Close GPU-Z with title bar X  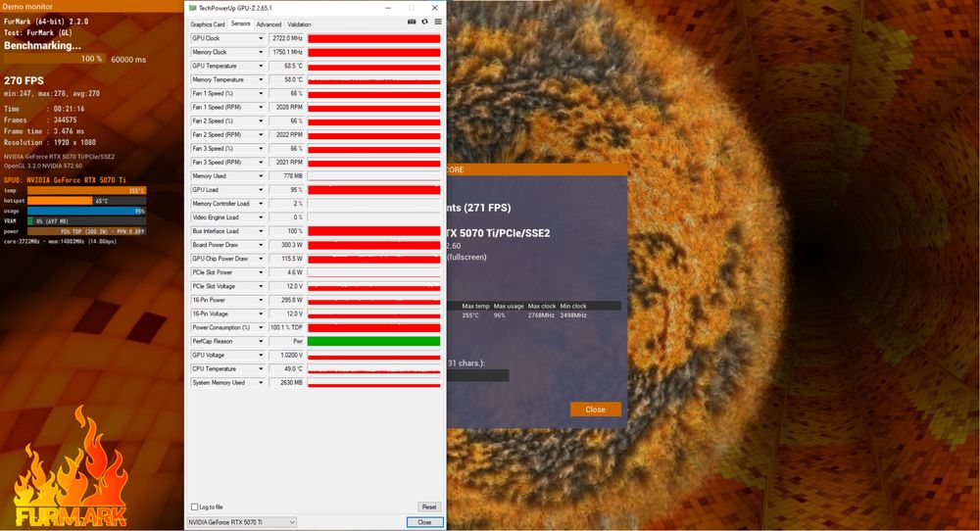(x=434, y=8)
